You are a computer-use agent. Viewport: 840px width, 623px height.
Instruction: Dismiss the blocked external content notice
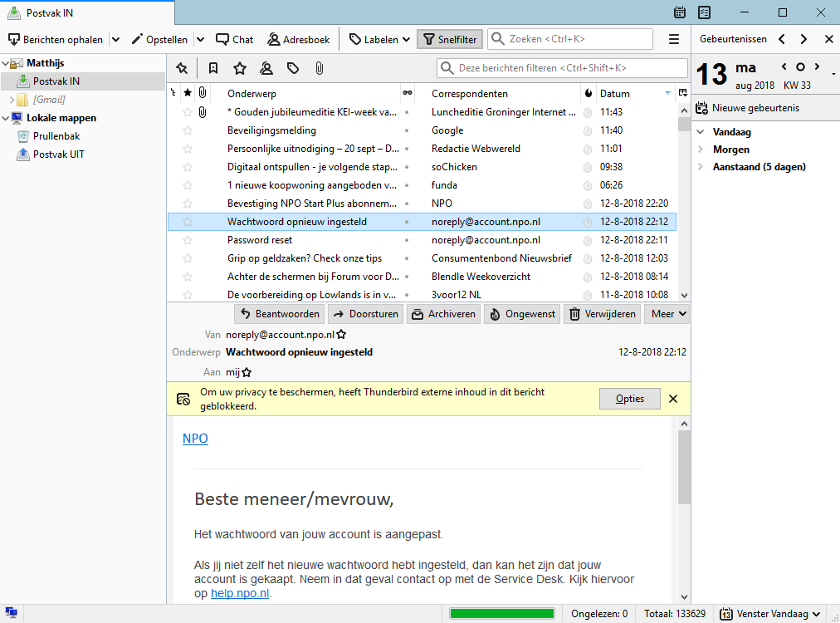[x=673, y=399]
